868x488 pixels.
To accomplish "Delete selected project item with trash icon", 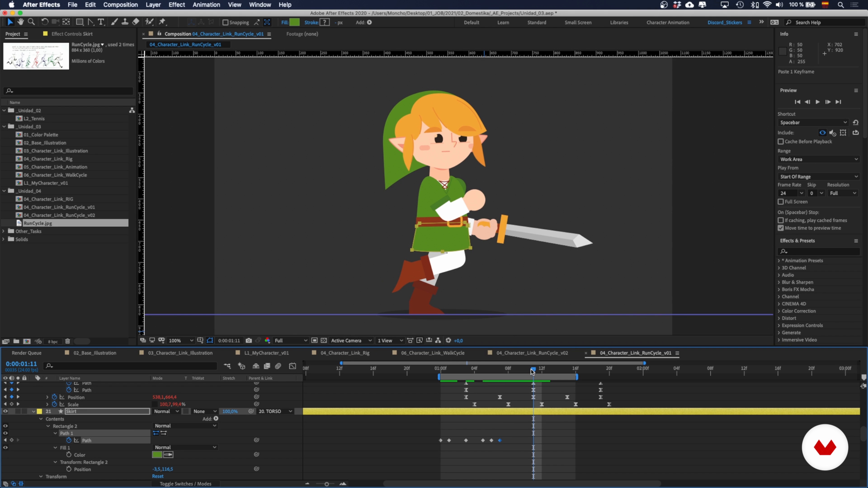I will pos(67,341).
